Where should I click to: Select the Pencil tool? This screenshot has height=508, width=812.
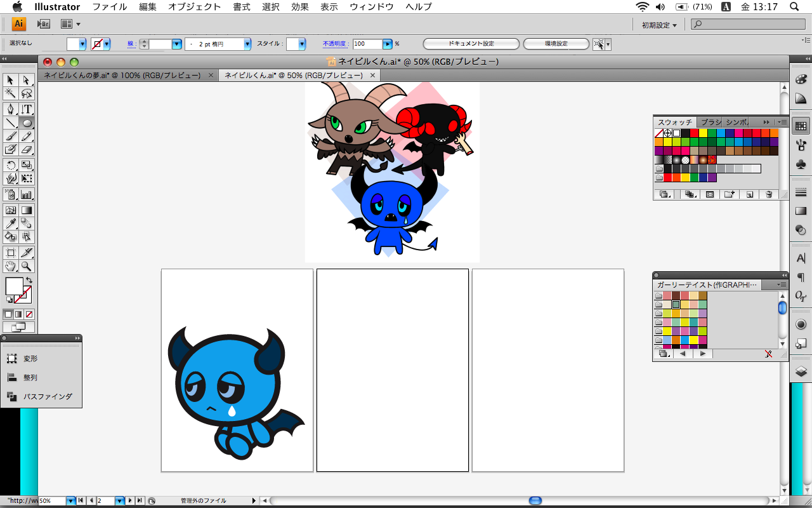[27, 136]
